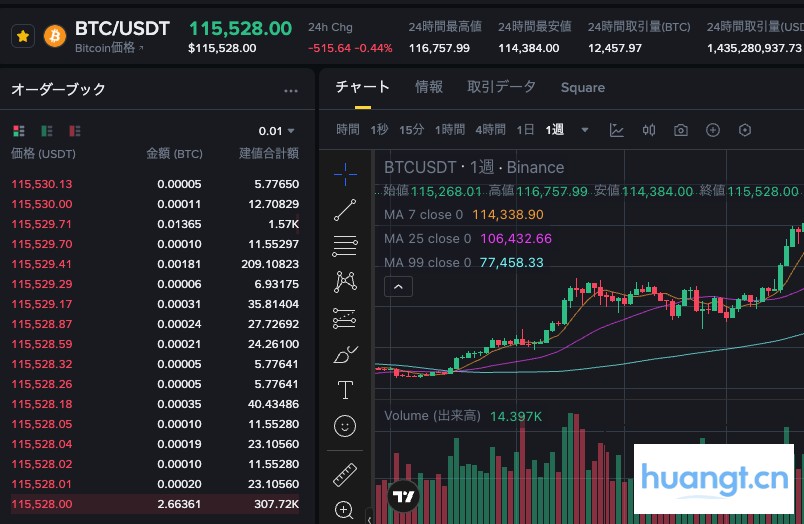Viewport: 804px width, 524px height.
Task: Select the zoom in tool
Action: tap(344, 510)
